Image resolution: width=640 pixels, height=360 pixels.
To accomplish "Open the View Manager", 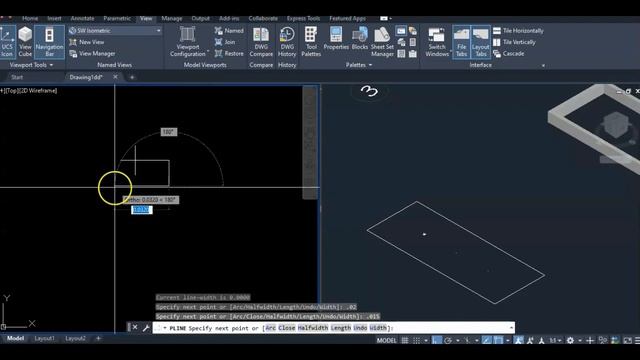I will [92, 53].
